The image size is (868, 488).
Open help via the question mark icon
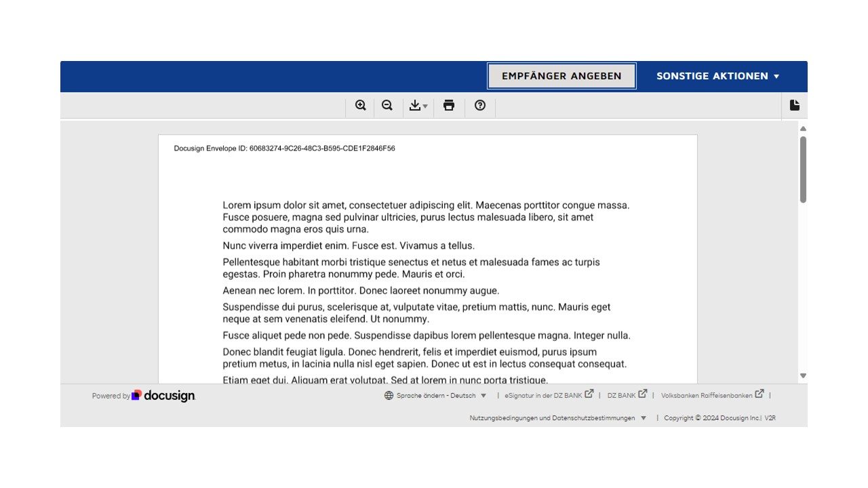480,106
